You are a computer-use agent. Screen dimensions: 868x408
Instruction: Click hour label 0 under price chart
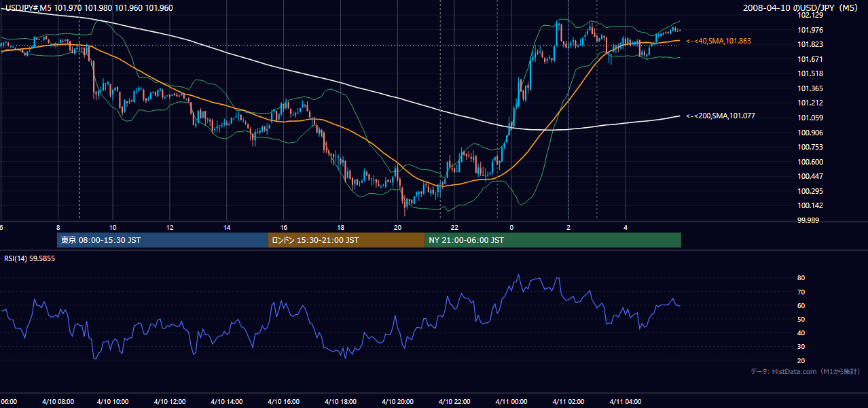[511, 228]
